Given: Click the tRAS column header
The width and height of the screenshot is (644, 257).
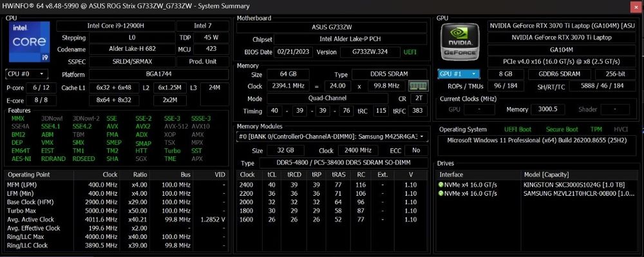Looking at the screenshot, I should (339, 175).
